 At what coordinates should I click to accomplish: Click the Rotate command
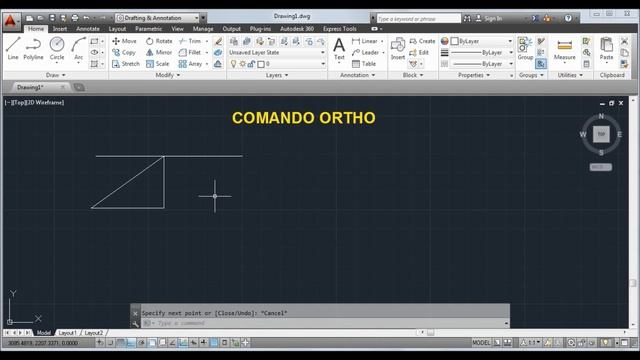(x=159, y=41)
